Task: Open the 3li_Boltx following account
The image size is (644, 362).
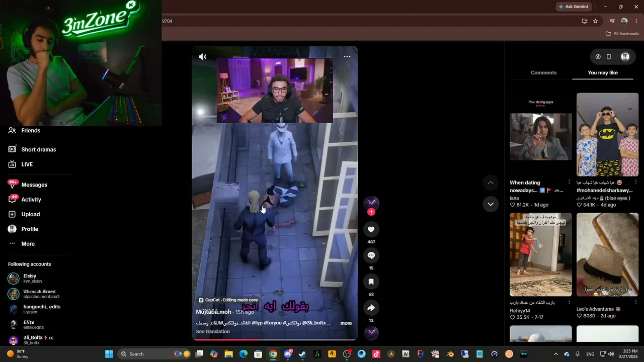Action: pyautogui.click(x=31, y=340)
